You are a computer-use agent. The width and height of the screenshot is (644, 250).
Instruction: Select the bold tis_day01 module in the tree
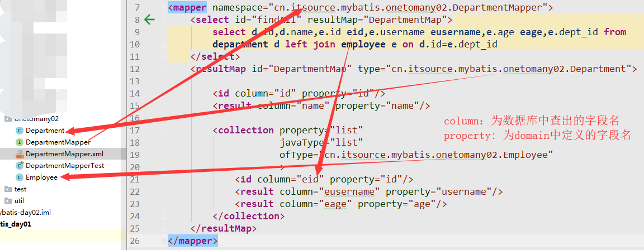[x=16, y=224]
